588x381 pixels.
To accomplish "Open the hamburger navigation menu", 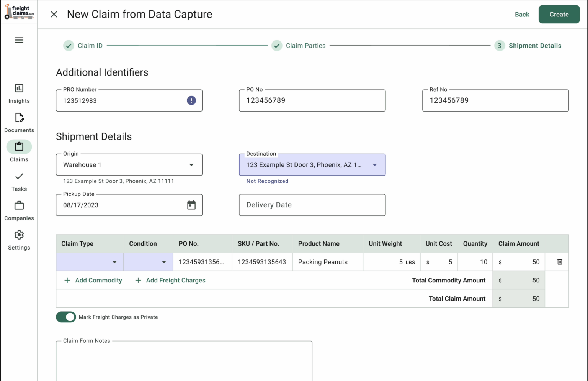I will coord(19,40).
